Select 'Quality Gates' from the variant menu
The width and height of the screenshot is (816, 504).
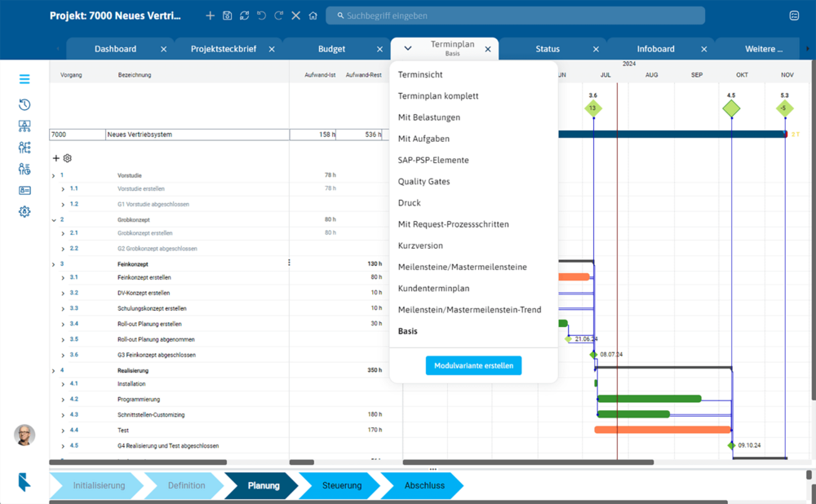tap(424, 181)
